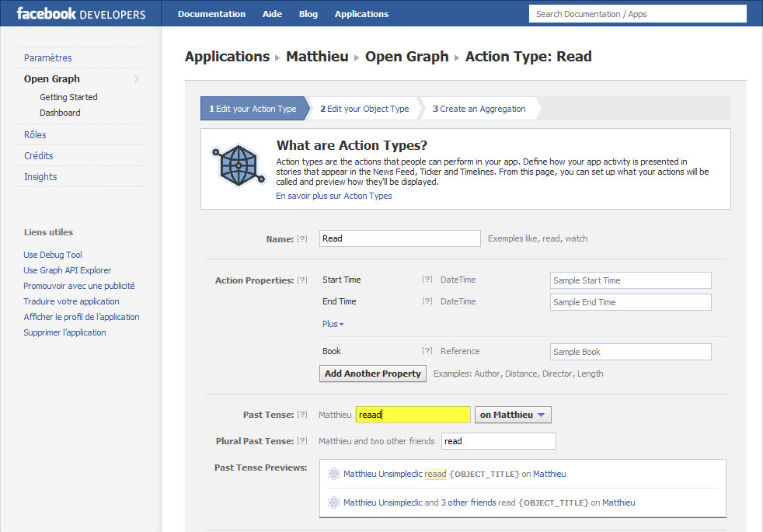Click help [?] next to Name label
Viewport: 763px width, 532px height.
coord(302,238)
